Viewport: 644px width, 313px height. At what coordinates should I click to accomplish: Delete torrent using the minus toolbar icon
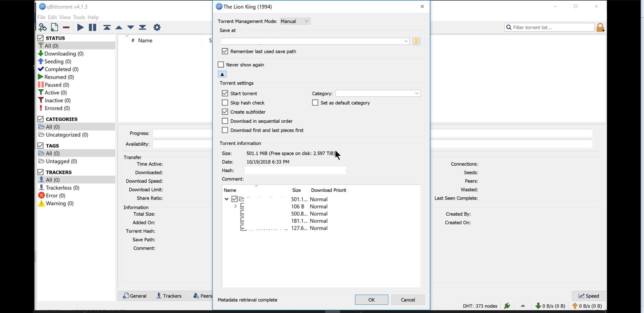pyautogui.click(x=66, y=27)
